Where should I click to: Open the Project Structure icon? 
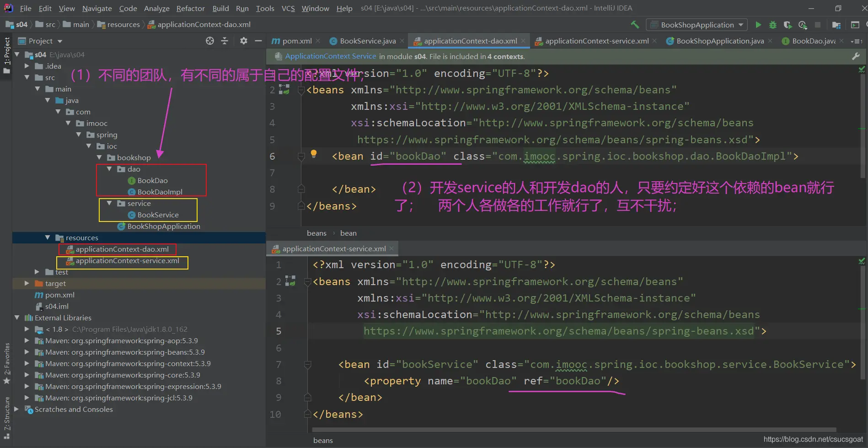coord(836,25)
